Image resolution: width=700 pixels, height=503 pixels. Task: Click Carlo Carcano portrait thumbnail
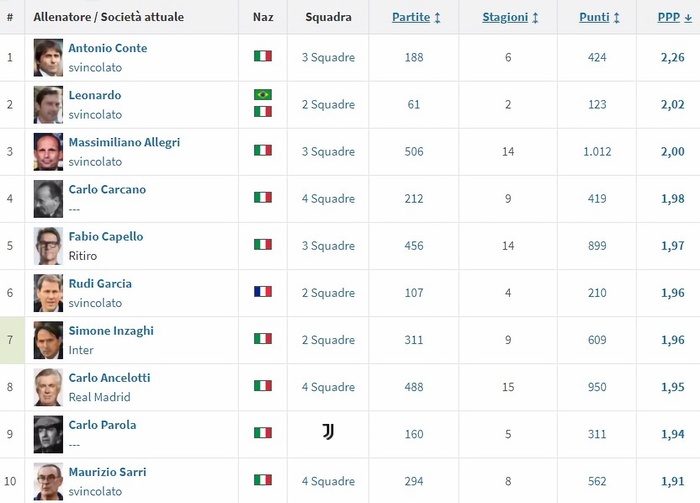click(x=48, y=199)
